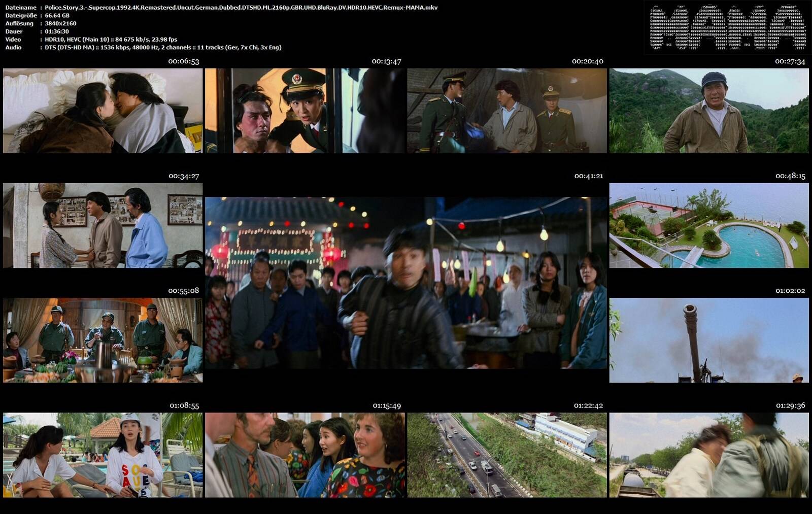Click the 01:08:55 timestamp label

(184, 406)
